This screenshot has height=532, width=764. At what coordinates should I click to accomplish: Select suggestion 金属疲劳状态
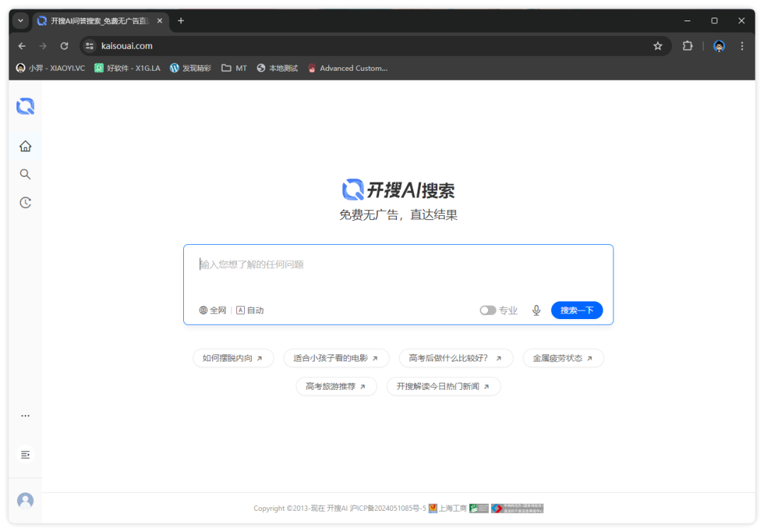point(563,358)
